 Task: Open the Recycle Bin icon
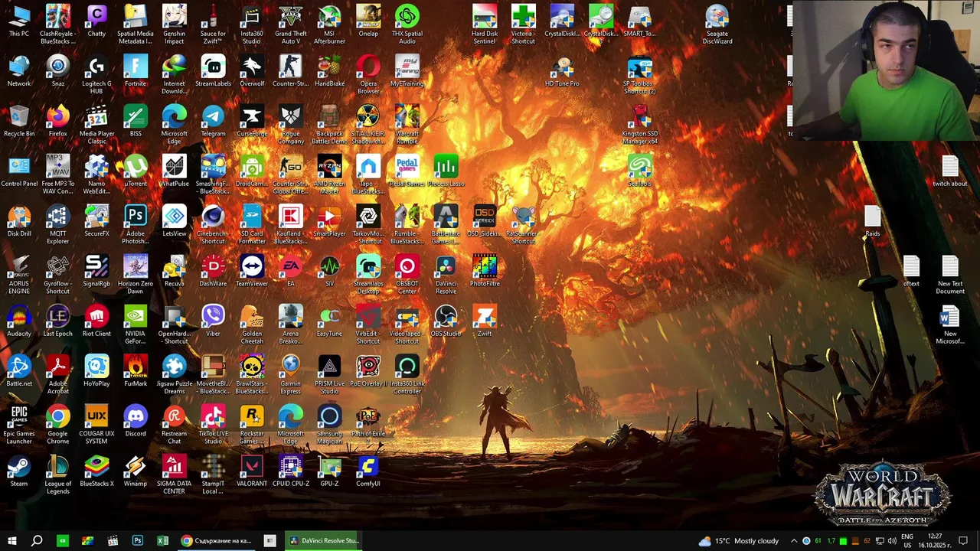(x=19, y=121)
